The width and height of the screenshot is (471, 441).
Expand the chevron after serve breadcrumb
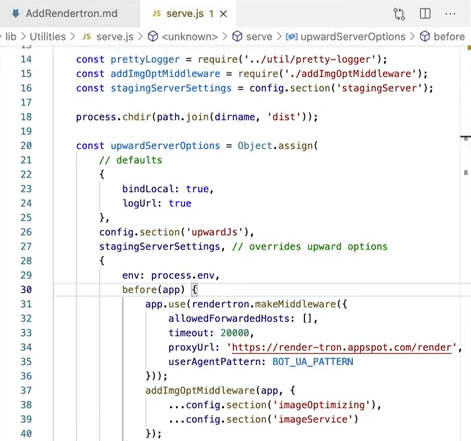pos(279,36)
